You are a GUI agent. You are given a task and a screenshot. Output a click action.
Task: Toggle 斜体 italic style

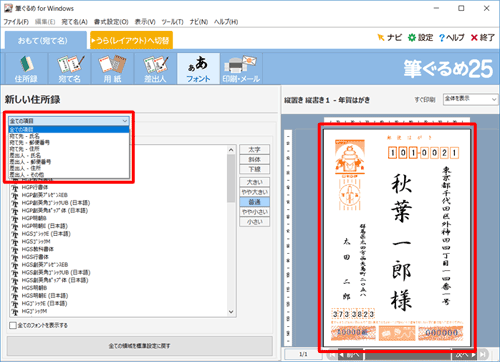click(x=254, y=159)
